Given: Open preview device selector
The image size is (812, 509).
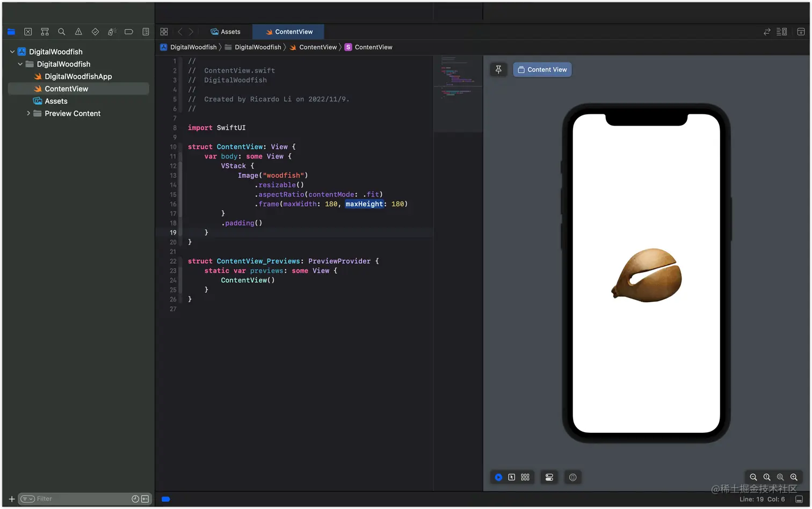Looking at the screenshot, I should pyautogui.click(x=573, y=477).
